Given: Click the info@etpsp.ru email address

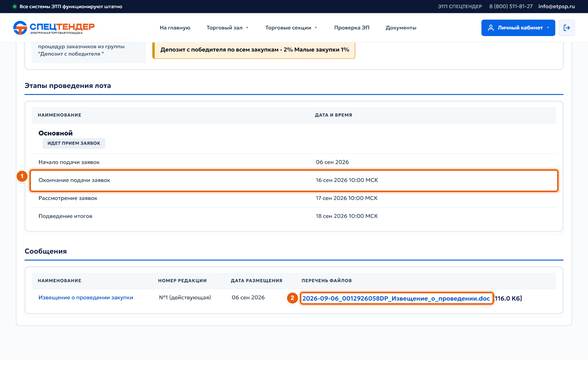Looking at the screenshot, I should pos(556,7).
